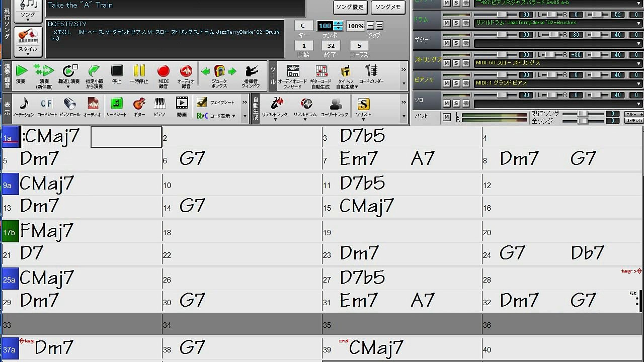Open song memo (ソングメモ) button

[388, 7]
